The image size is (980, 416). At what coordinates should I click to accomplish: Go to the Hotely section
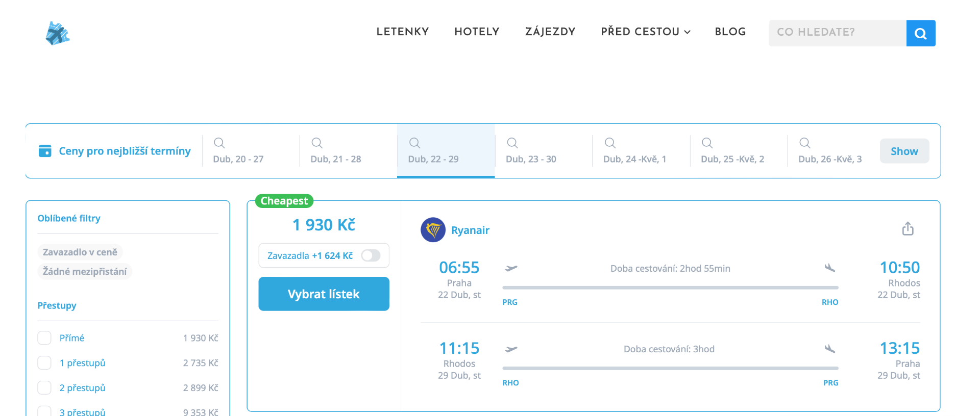coord(477,32)
